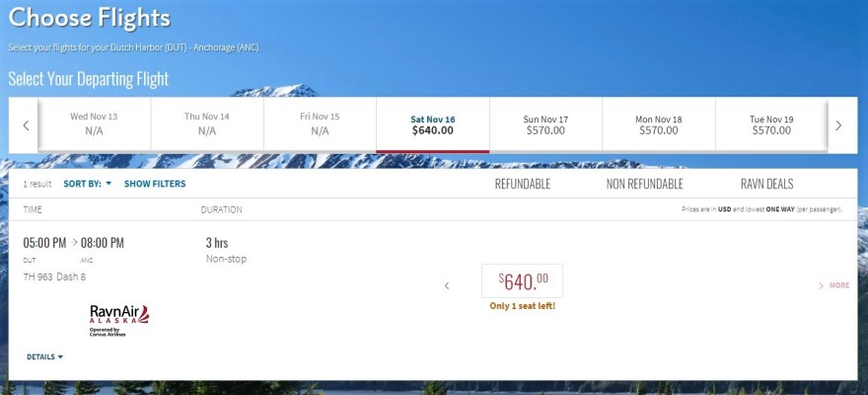Select the Wed Nov 13 date tab
This screenshot has width=868, height=395.
point(94,124)
